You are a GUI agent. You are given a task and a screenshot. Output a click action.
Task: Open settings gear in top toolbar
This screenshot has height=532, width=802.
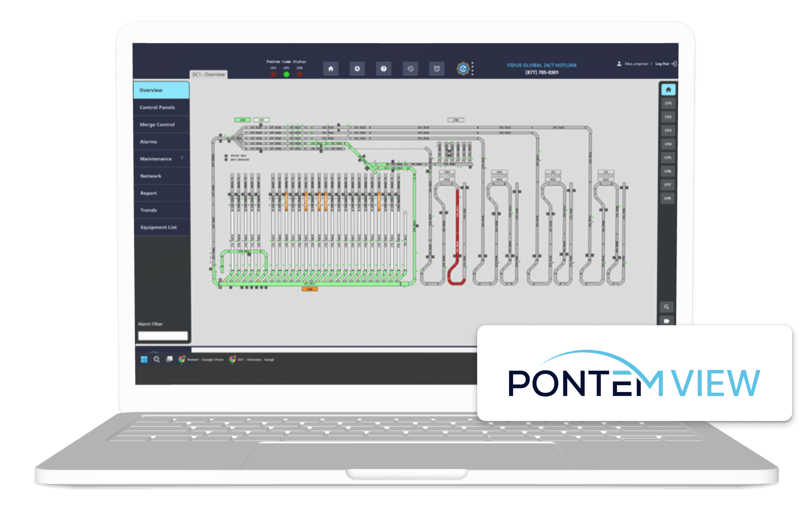[357, 69]
